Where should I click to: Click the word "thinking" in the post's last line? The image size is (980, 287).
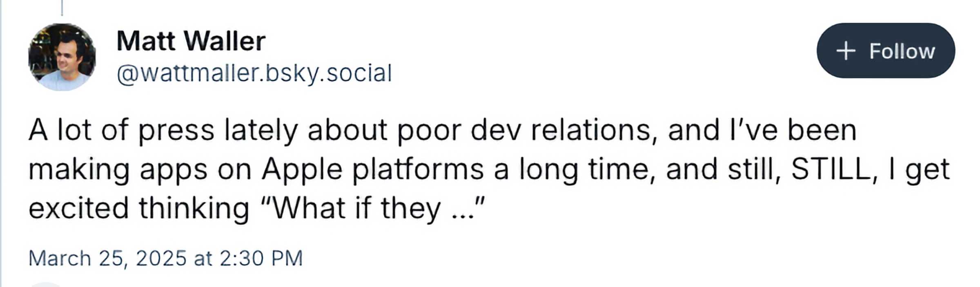194,208
